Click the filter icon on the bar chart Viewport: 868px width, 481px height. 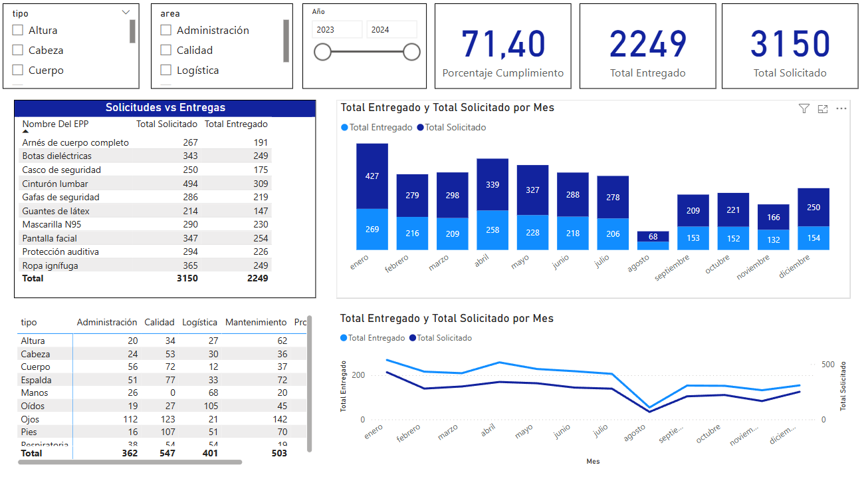[804, 108]
